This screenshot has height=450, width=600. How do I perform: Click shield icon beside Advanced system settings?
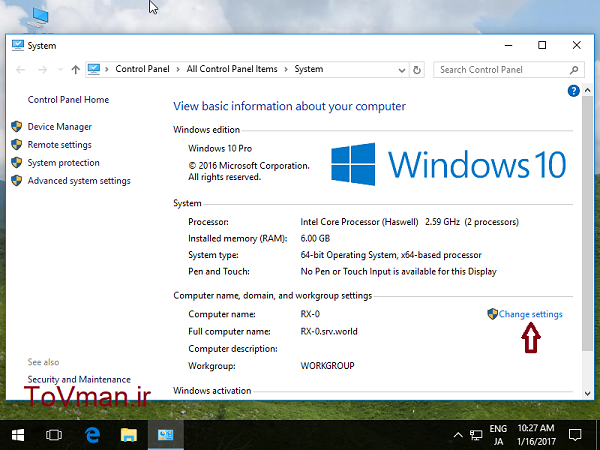(x=16, y=180)
